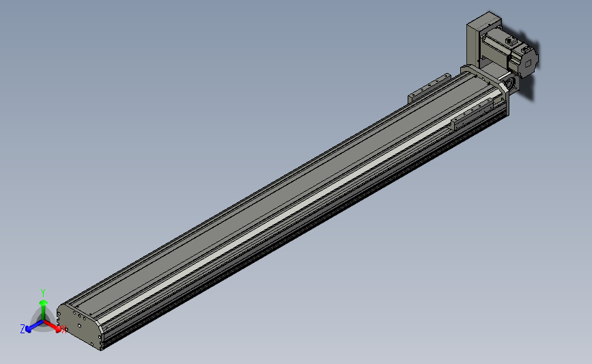
Task: Select the rounded end cap of the linear actuator
Action: click(79, 326)
